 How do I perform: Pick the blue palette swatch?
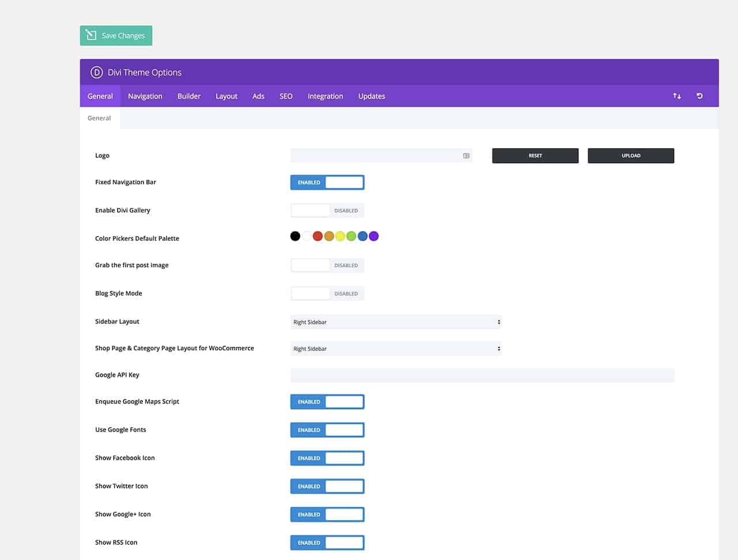[363, 236]
